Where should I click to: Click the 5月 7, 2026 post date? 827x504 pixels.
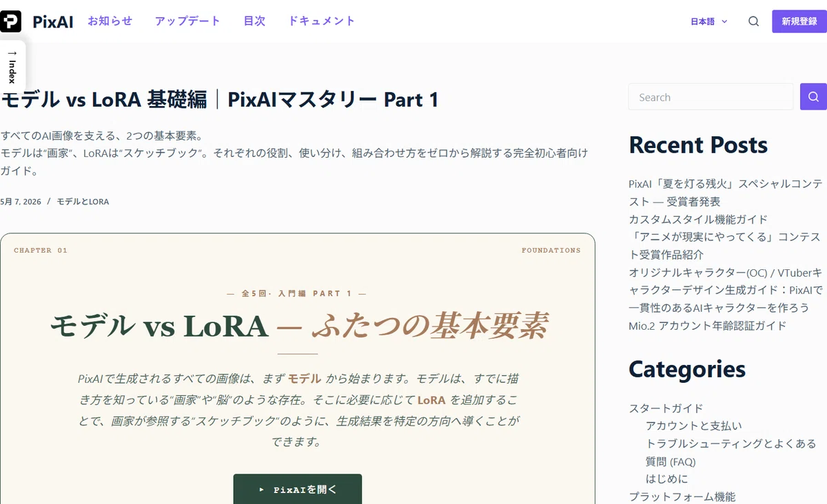pyautogui.click(x=21, y=202)
